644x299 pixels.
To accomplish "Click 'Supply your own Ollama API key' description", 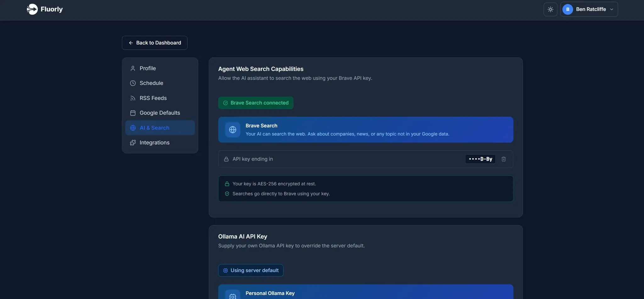I will (291, 246).
